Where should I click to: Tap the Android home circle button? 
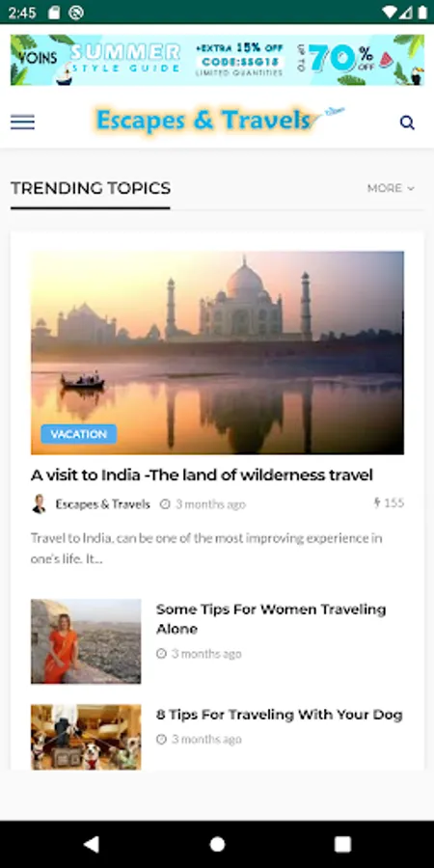[218, 844]
